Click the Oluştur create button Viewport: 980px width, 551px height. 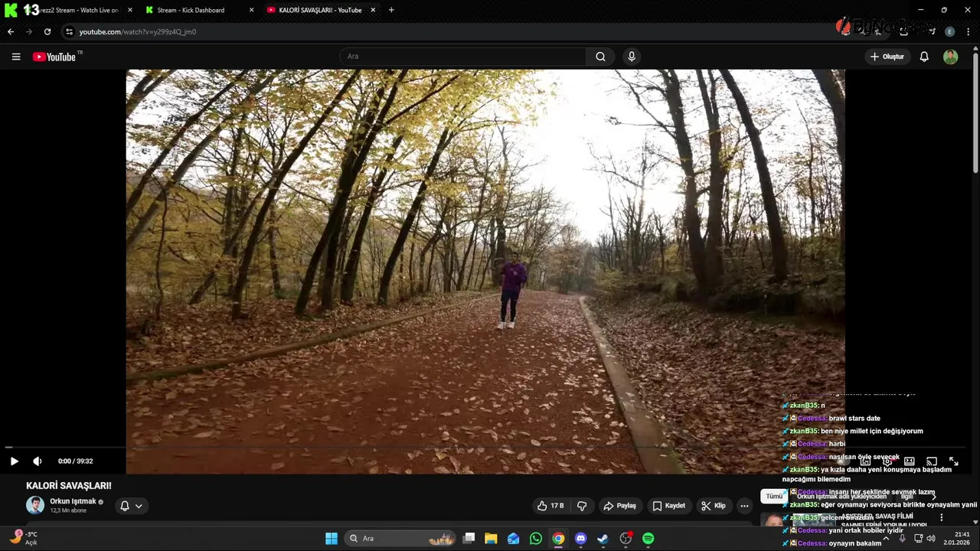[887, 57]
